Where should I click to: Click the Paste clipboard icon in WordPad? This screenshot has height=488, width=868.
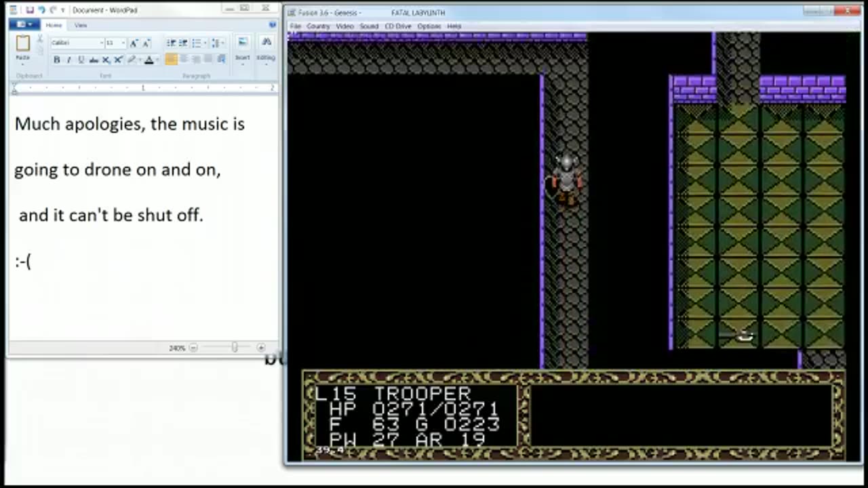coord(23,43)
